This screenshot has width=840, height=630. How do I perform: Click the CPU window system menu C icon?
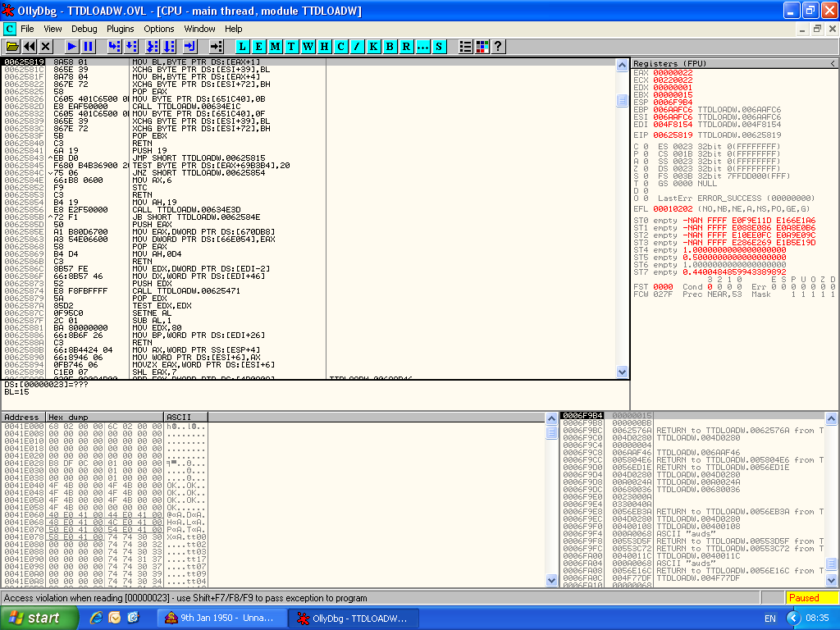coord(9,29)
